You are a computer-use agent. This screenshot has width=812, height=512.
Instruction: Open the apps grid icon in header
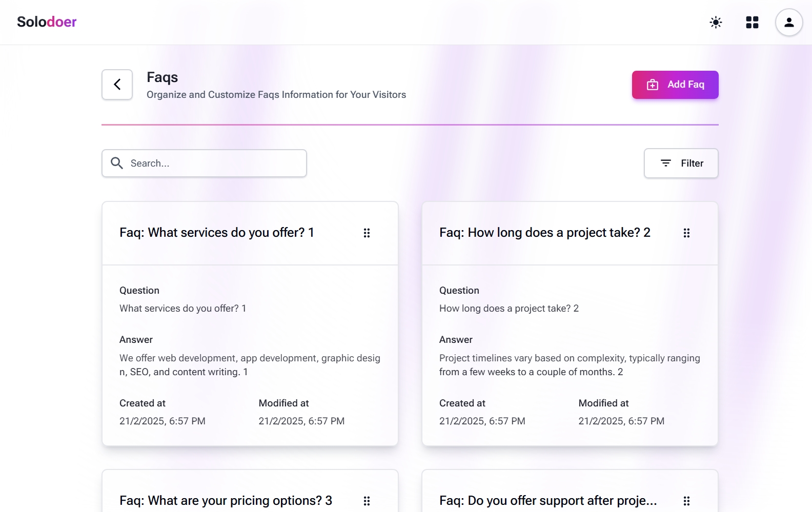[x=752, y=22]
